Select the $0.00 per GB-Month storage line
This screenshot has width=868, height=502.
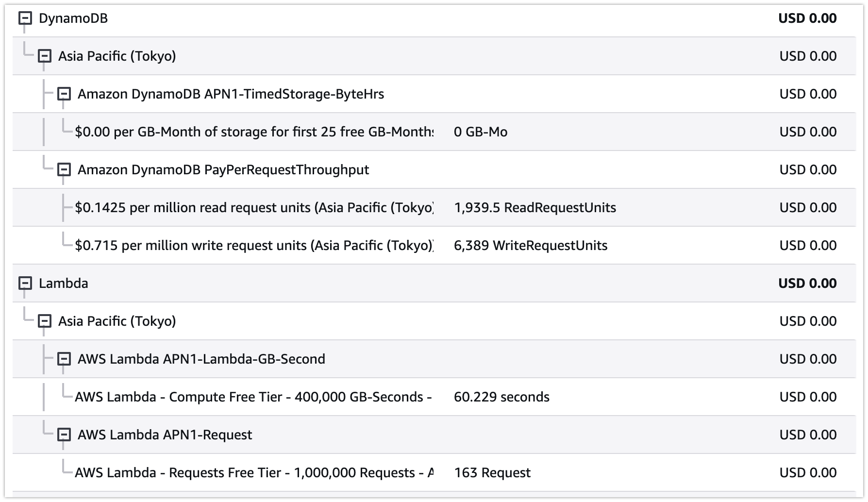pos(254,132)
